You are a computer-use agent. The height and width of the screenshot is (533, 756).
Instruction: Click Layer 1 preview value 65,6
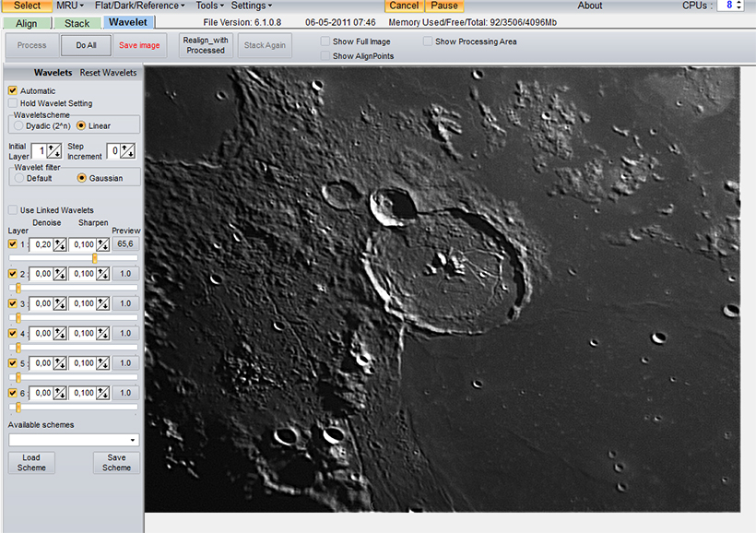click(x=125, y=244)
